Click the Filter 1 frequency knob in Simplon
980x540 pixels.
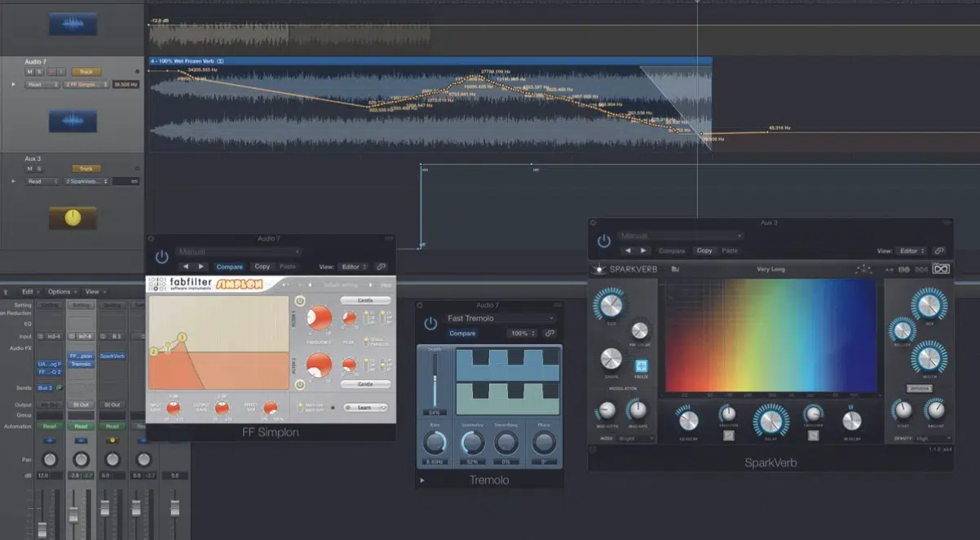point(320,317)
